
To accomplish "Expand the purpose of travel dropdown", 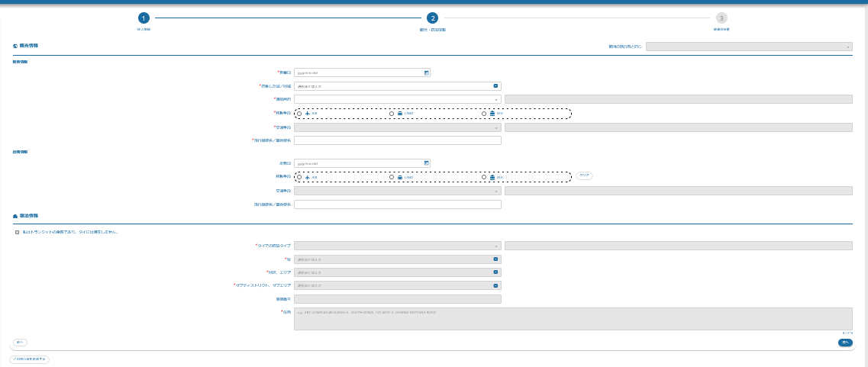I will pyautogui.click(x=397, y=99).
